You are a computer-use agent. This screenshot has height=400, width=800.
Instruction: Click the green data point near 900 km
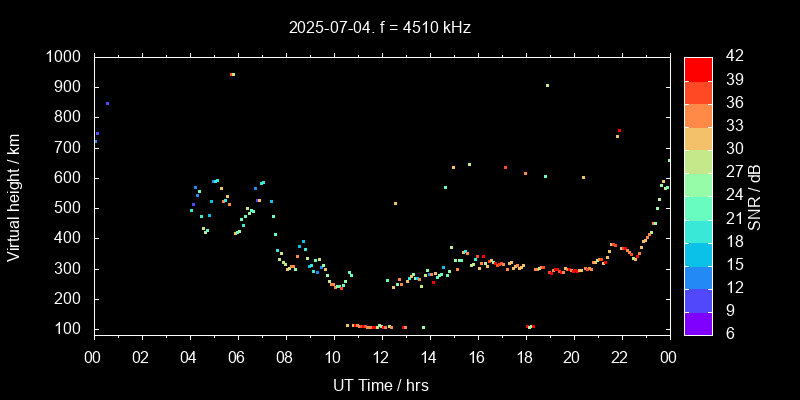coord(547,85)
